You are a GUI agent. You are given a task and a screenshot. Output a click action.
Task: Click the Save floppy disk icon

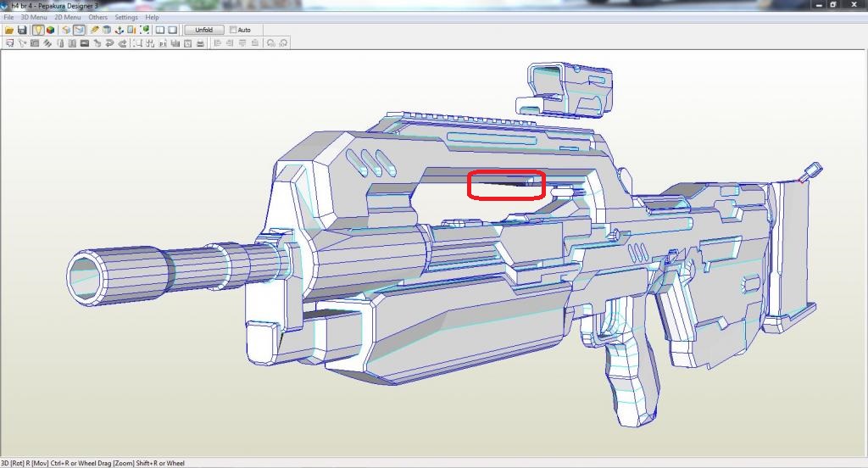[x=22, y=30]
